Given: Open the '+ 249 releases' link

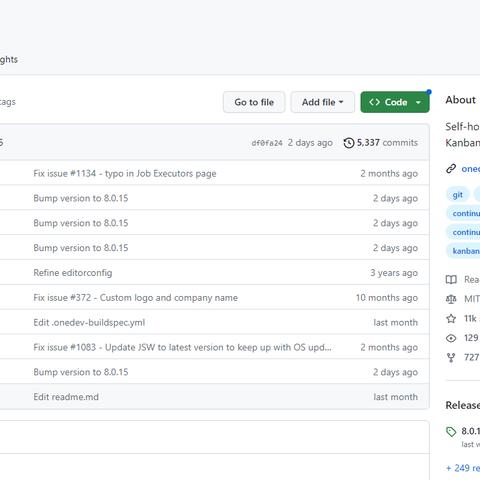Looking at the screenshot, I should tap(463, 468).
